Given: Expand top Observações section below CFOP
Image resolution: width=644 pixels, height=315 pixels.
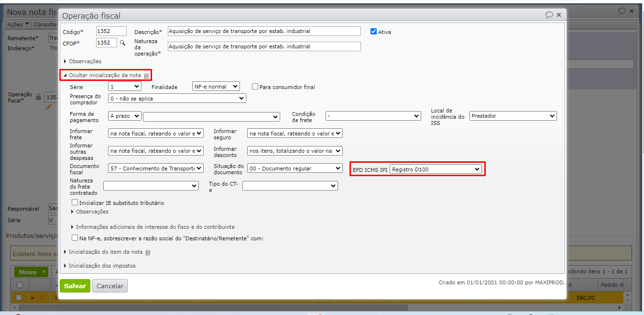Looking at the screenshot, I should [x=82, y=61].
